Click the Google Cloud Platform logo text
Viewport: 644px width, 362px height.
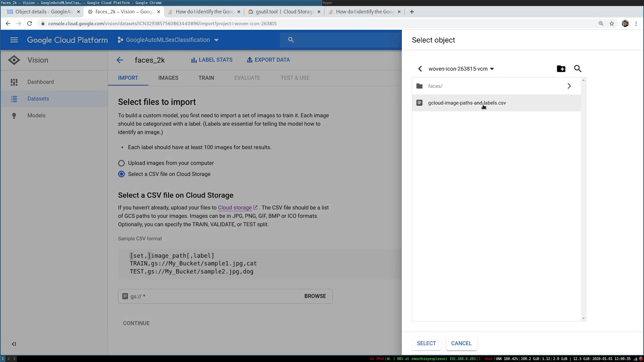67,40
